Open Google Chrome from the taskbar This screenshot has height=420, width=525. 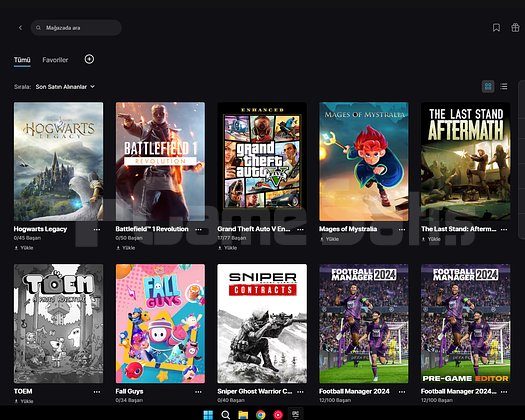260,415
